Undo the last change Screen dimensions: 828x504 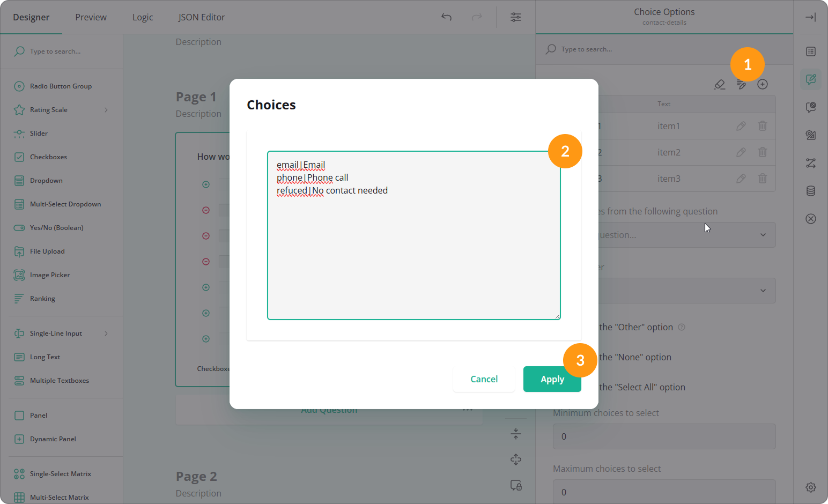tap(446, 17)
